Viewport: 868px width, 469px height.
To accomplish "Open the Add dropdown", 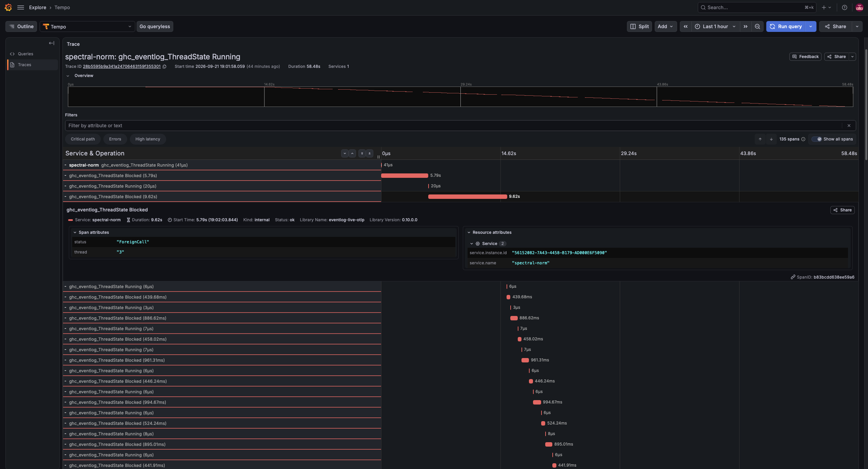I will [x=665, y=26].
